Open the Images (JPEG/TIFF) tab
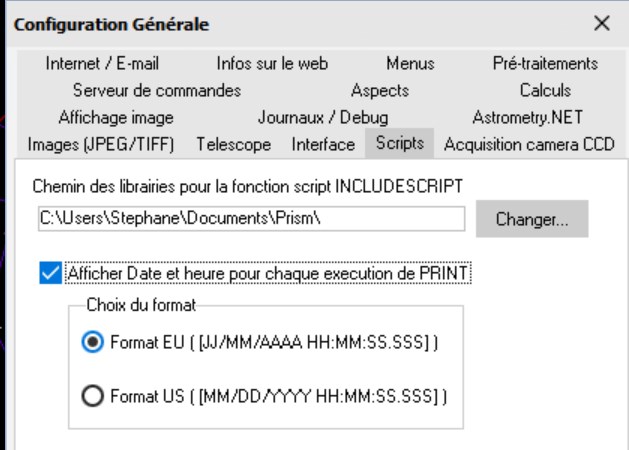Screen dimensions: 629x450 (101, 144)
